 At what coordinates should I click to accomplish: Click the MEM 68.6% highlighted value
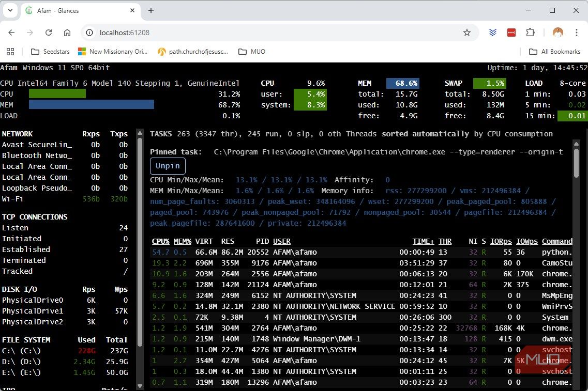click(403, 83)
